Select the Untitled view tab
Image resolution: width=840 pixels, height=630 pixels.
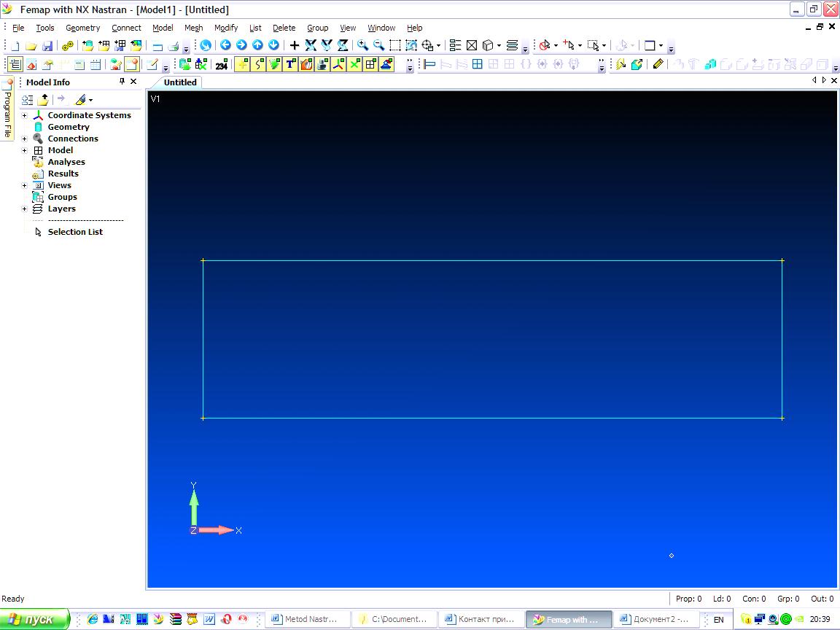[x=180, y=82]
